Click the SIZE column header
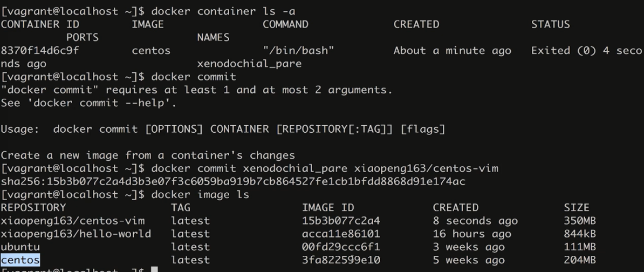Image resolution: width=644 pixels, height=272 pixels. pyautogui.click(x=577, y=208)
